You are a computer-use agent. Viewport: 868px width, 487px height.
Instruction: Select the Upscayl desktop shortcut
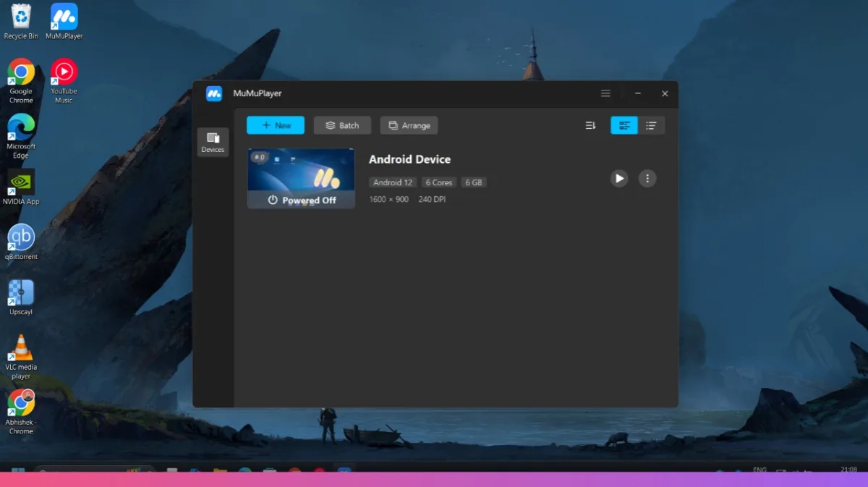[x=21, y=297]
